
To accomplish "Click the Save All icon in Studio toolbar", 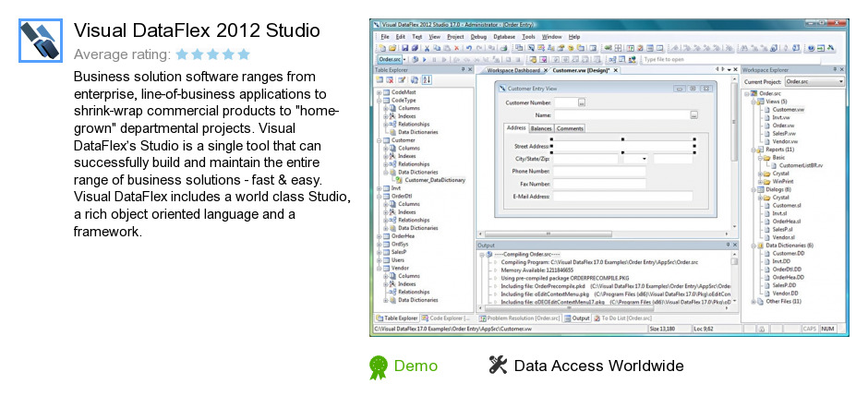I will click(x=416, y=48).
